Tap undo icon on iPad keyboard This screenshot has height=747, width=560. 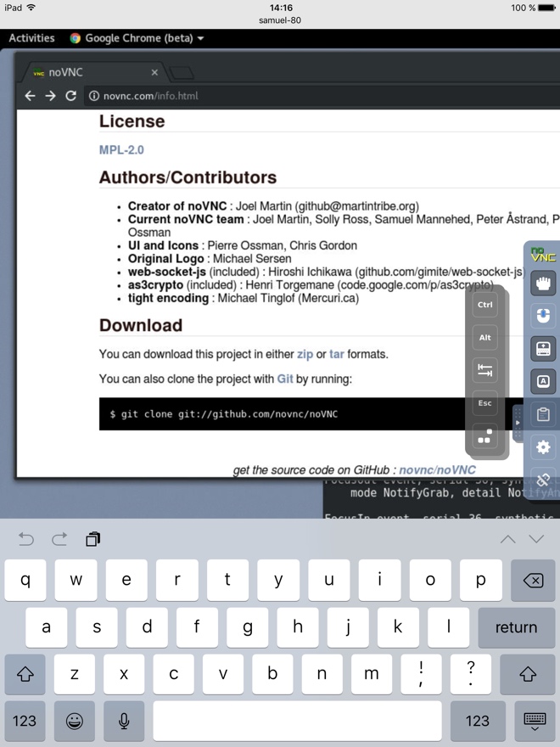(x=26, y=539)
